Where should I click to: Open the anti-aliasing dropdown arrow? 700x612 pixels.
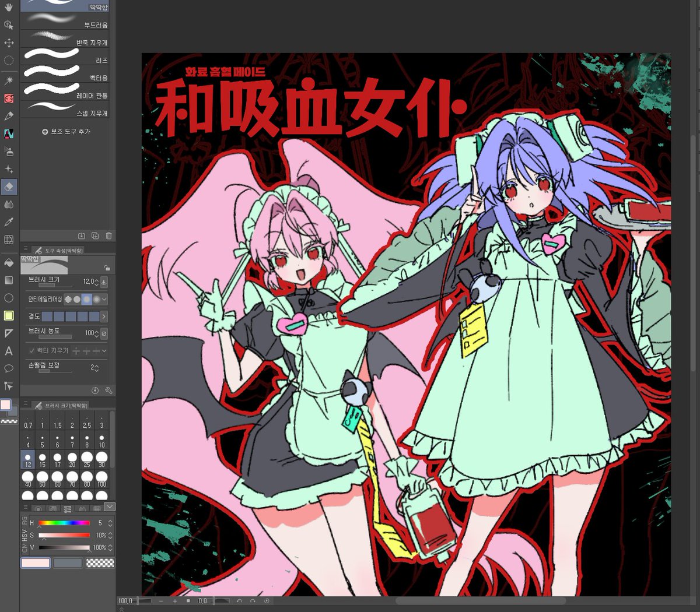tap(104, 298)
